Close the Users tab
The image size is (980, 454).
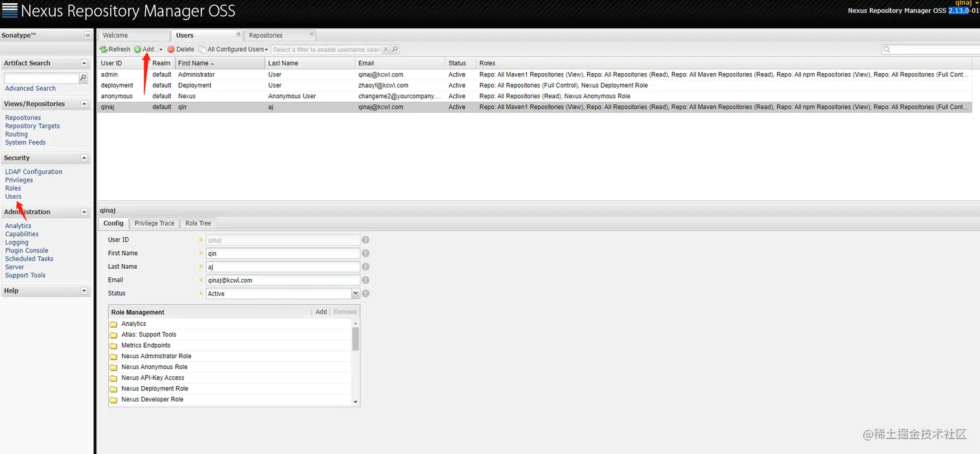click(x=239, y=34)
